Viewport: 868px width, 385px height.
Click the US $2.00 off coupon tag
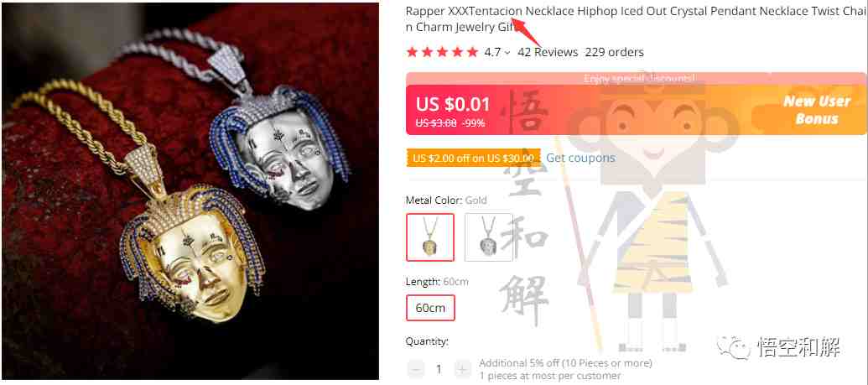(473, 159)
